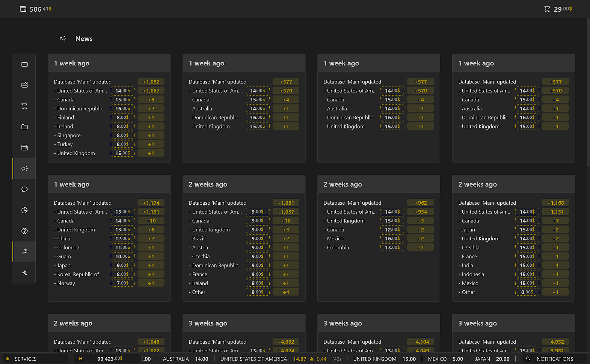This screenshot has width=590, height=364.
Task: Open the card-with-pencil icon in sidebar
Action: pos(24,85)
